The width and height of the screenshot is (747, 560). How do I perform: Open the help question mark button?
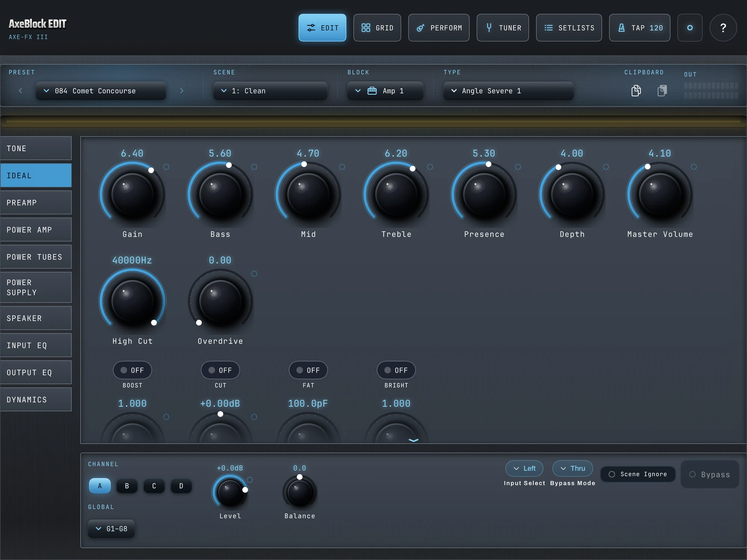723,28
